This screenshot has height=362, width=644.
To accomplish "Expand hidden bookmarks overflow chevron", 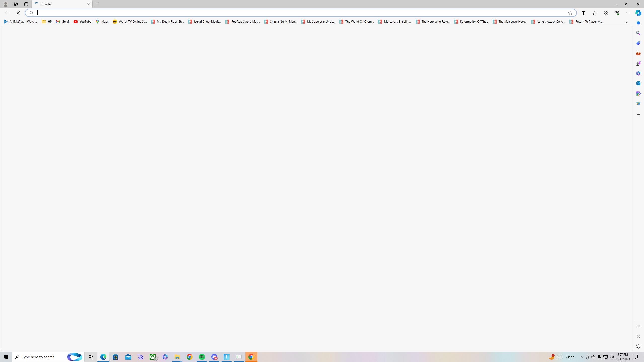I will pyautogui.click(x=626, y=22).
